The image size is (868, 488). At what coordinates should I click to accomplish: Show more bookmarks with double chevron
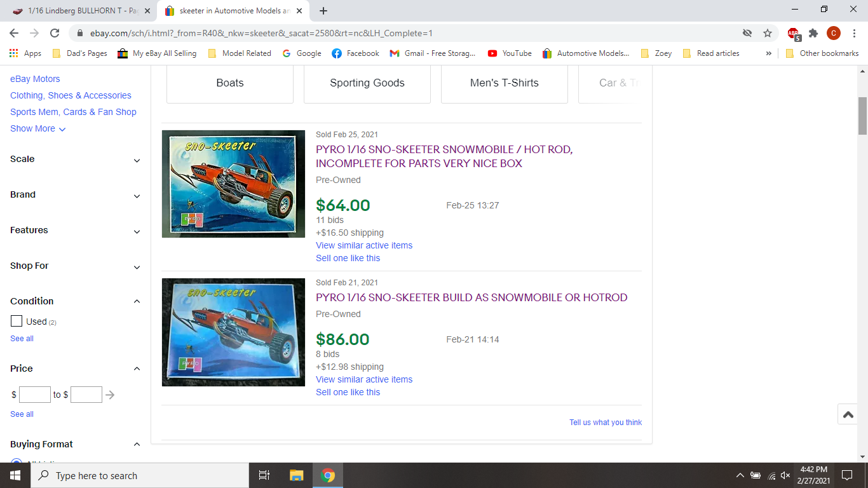768,53
